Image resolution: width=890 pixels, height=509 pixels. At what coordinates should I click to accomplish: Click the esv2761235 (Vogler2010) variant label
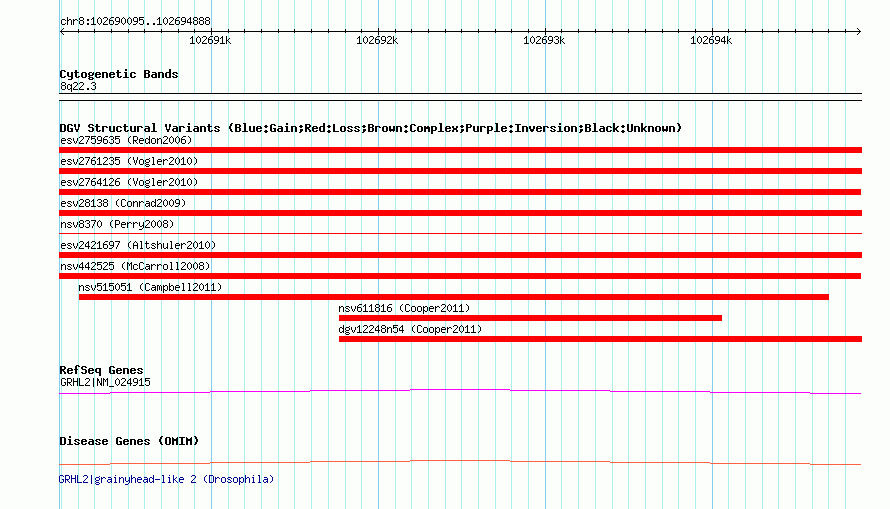point(129,161)
